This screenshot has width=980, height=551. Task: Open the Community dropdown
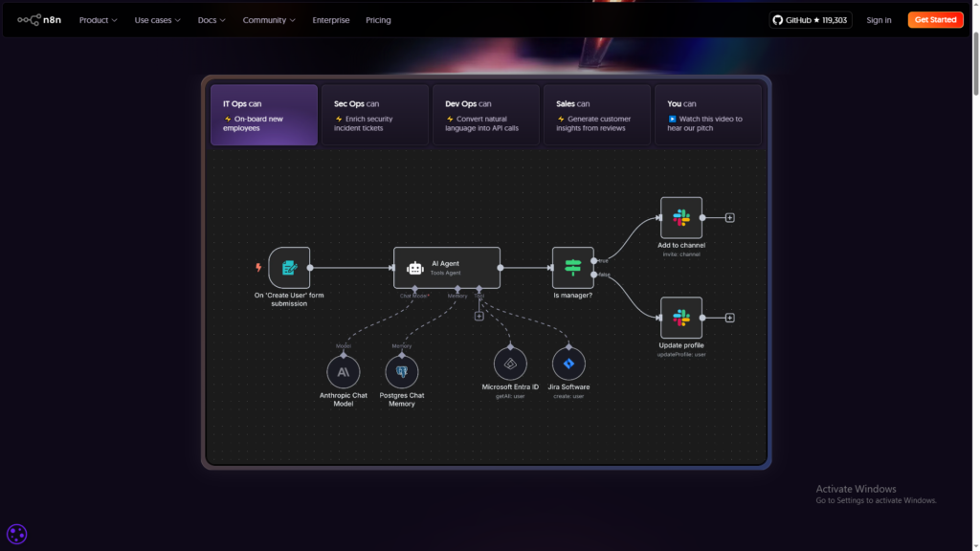[x=268, y=19]
